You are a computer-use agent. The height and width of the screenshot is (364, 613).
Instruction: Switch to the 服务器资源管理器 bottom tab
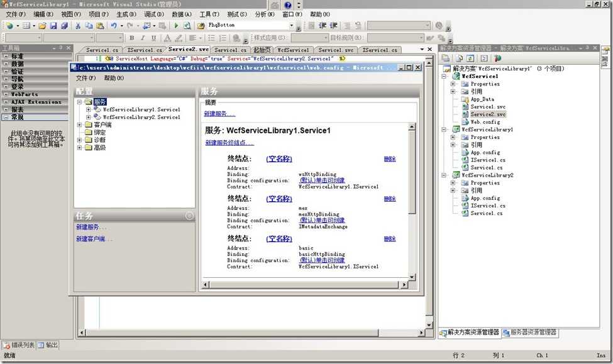click(x=529, y=333)
